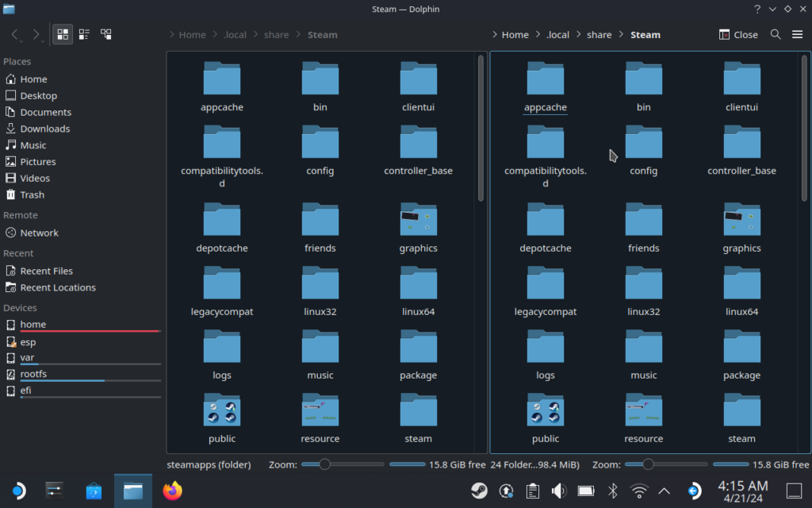Switch to Compact view mode

tap(84, 34)
